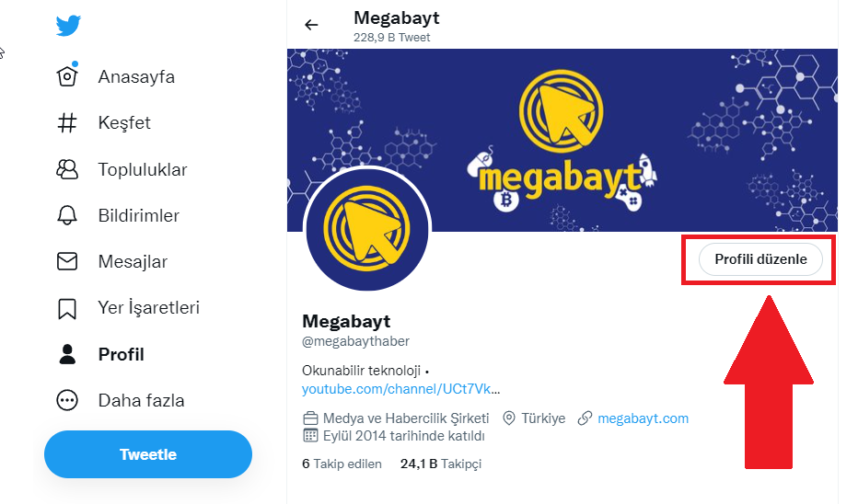Expand Daha fazla more options
The height and width of the screenshot is (504, 858).
(x=67, y=400)
